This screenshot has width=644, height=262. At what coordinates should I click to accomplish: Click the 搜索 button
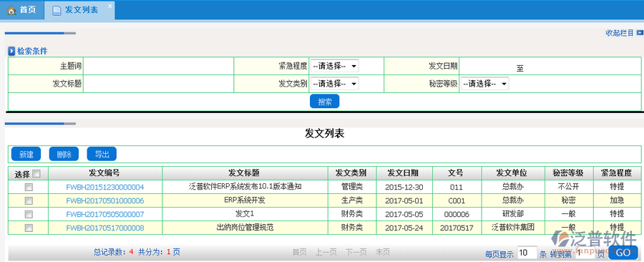324,102
